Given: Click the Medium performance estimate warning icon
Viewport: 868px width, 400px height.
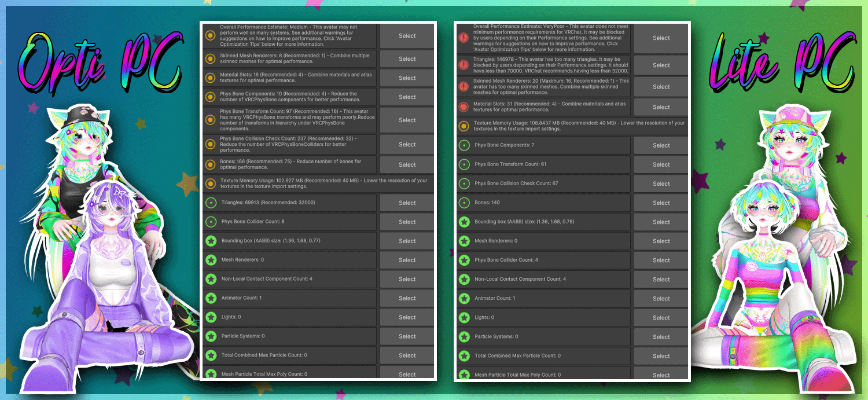Looking at the screenshot, I should 211,36.
